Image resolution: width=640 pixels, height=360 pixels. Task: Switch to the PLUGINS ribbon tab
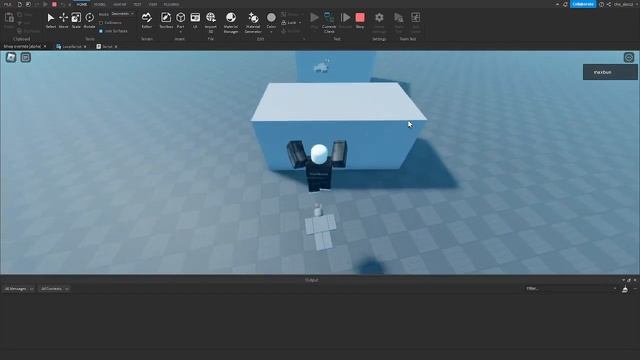pyautogui.click(x=171, y=4)
